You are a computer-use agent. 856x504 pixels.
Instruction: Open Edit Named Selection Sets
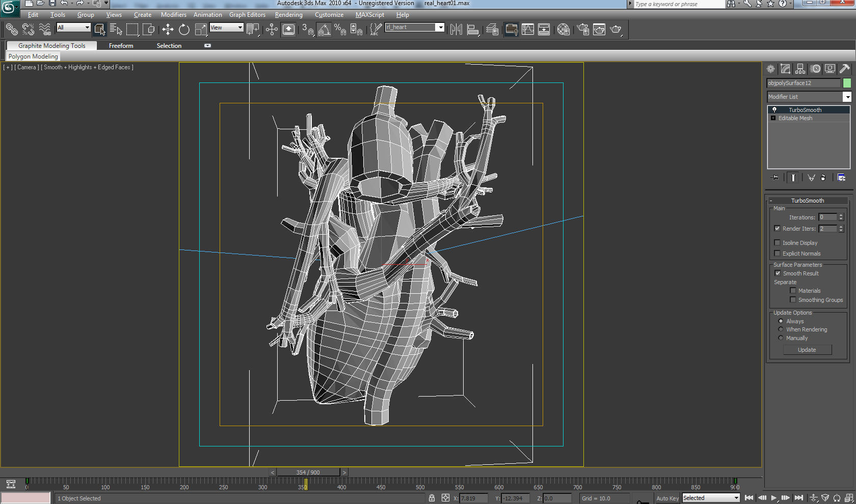coord(376,30)
